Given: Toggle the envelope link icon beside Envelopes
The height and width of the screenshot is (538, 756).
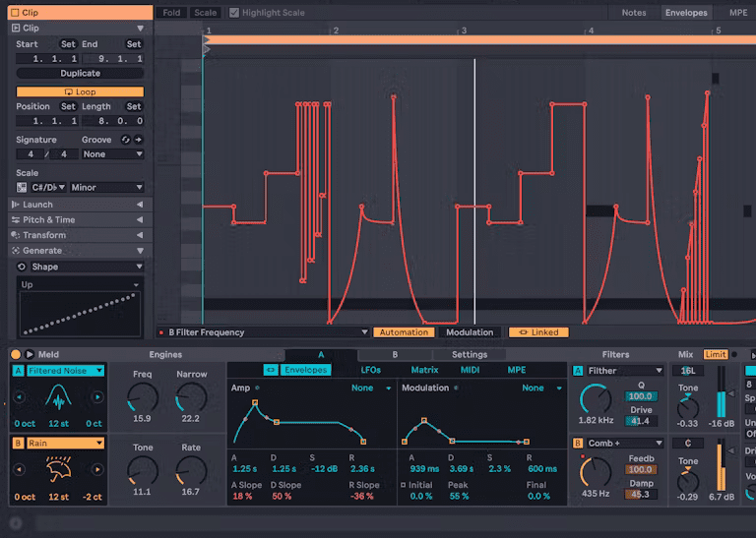Looking at the screenshot, I should click(271, 370).
